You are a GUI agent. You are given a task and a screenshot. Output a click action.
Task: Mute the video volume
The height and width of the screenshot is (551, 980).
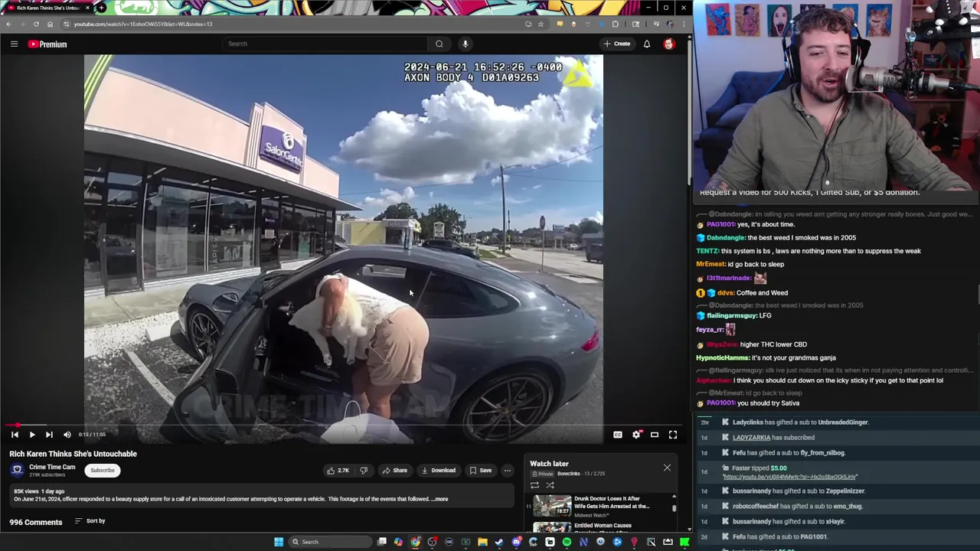point(67,435)
